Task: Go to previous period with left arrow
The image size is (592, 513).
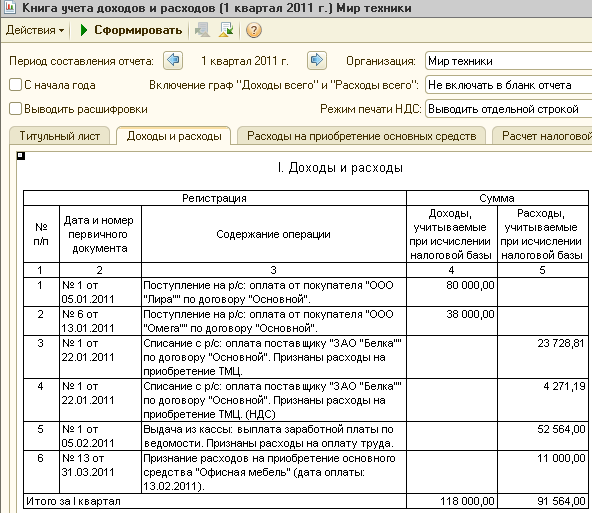Action: 173,60
